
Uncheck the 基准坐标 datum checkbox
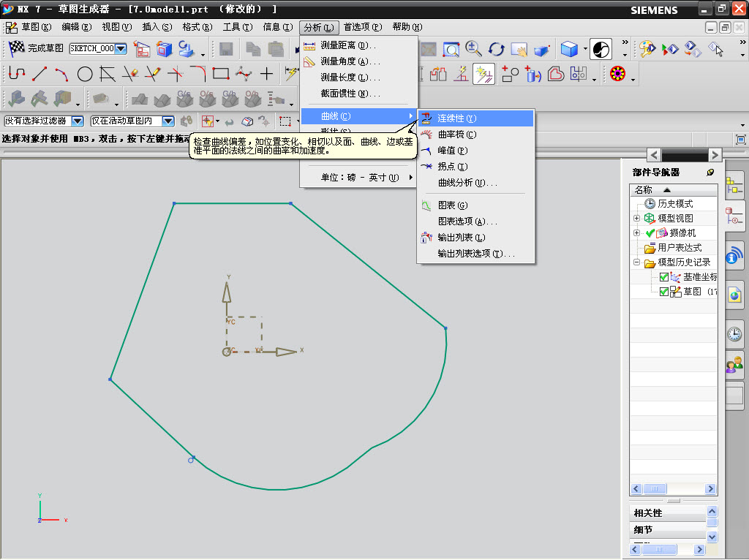(x=664, y=277)
